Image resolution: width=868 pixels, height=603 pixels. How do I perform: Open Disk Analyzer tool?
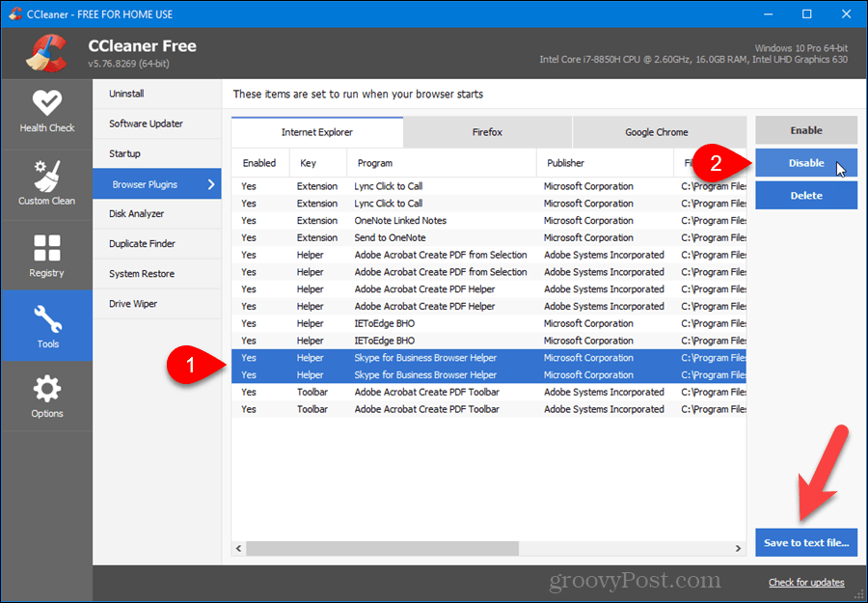click(157, 214)
